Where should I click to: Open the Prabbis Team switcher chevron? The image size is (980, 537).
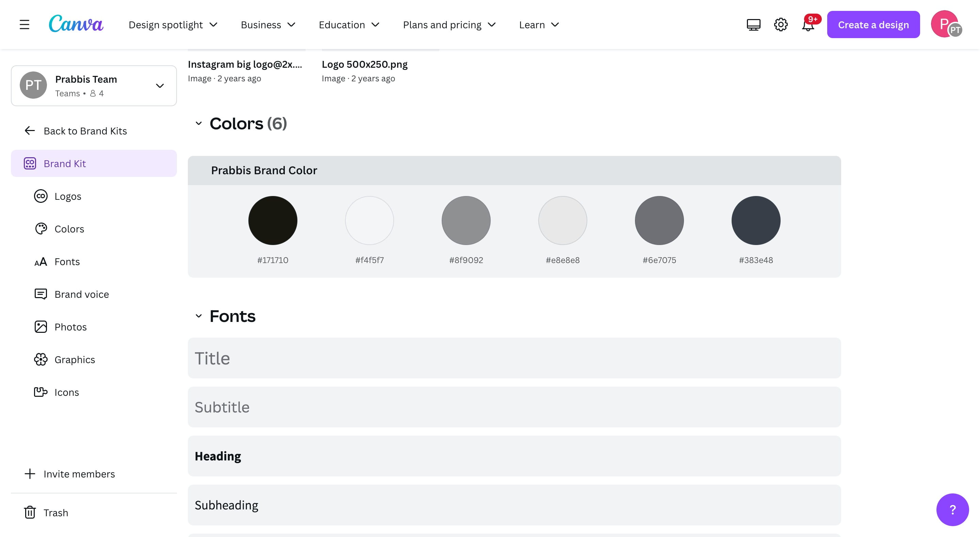tap(160, 86)
